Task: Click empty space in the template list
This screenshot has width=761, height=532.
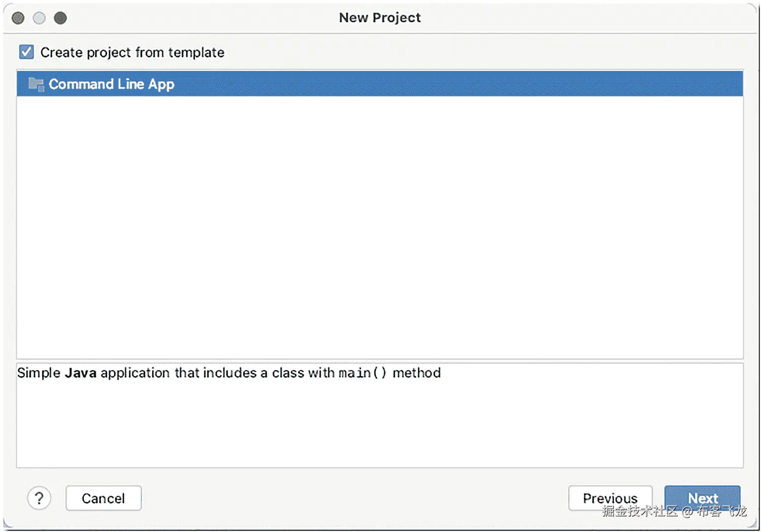Action: [x=379, y=228]
